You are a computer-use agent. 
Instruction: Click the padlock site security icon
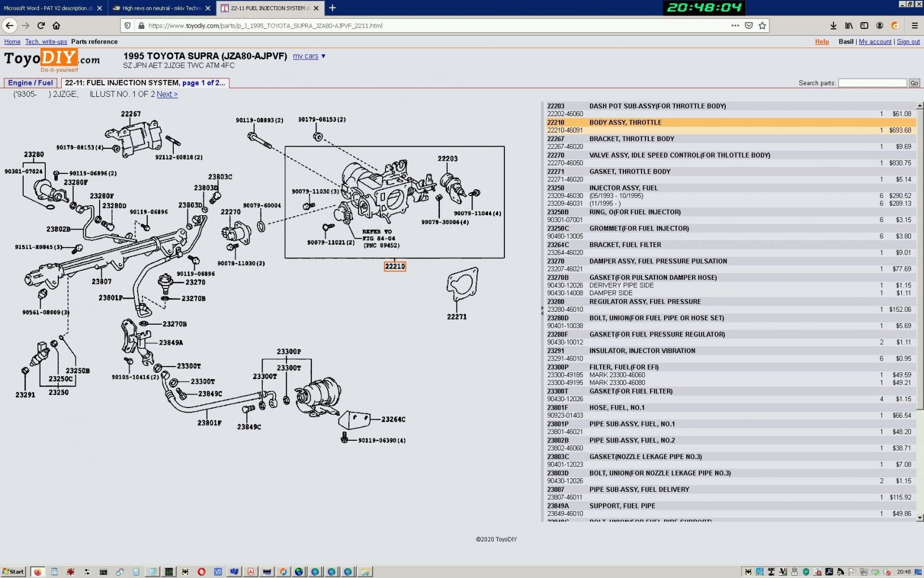coord(141,25)
